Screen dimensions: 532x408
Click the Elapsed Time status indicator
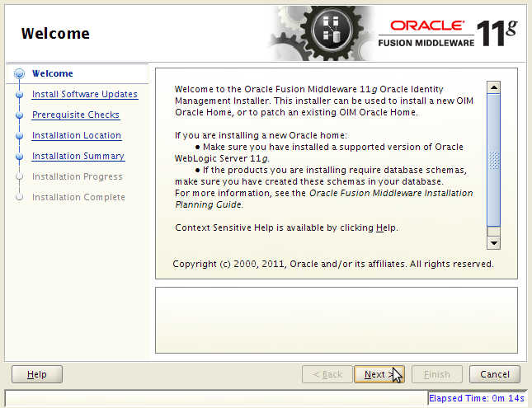tap(477, 398)
